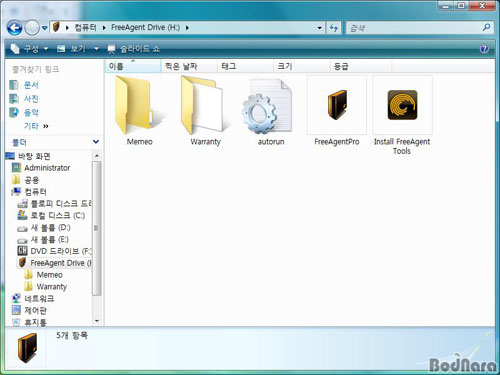Sort by the 태그 column header
This screenshot has width=500, height=375.
coord(245,66)
